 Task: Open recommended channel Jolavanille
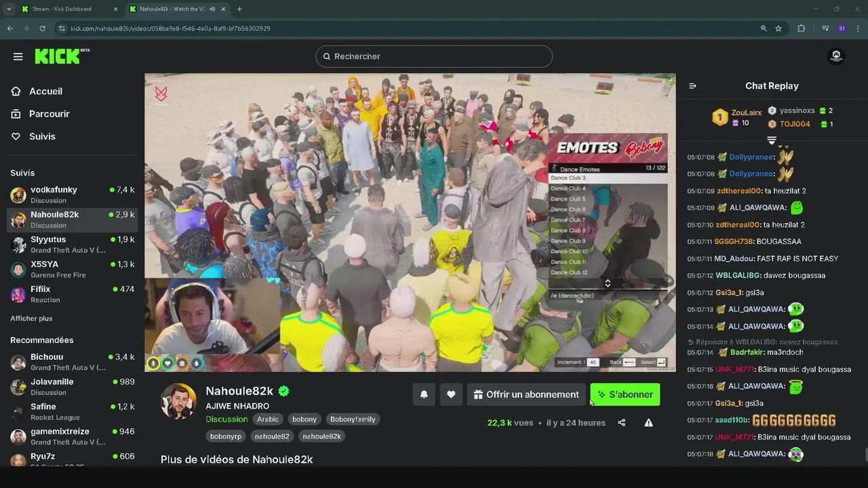72,387
